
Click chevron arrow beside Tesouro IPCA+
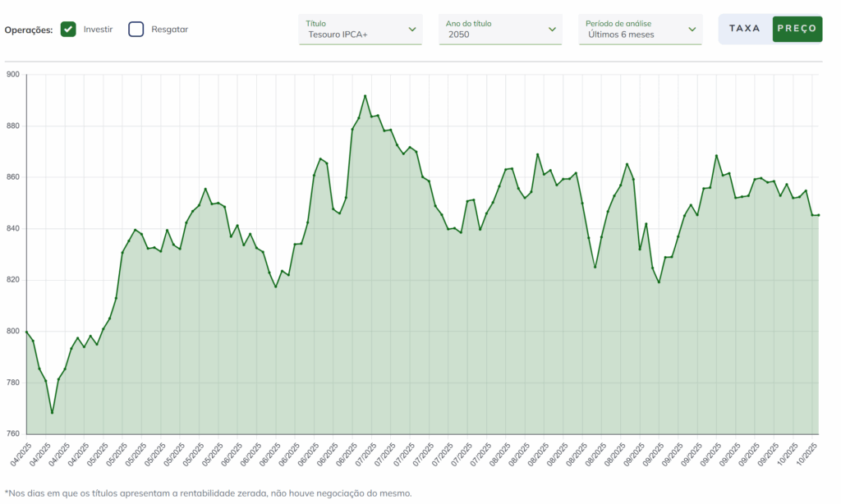pyautogui.click(x=412, y=30)
